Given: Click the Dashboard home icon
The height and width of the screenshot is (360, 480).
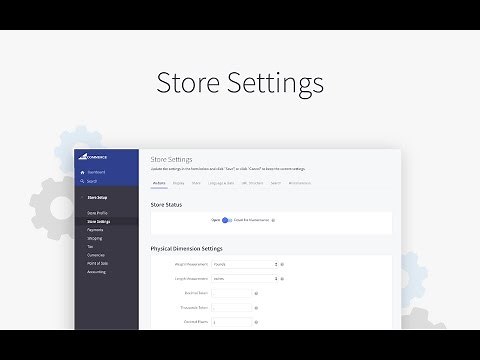Looking at the screenshot, I should (82, 172).
